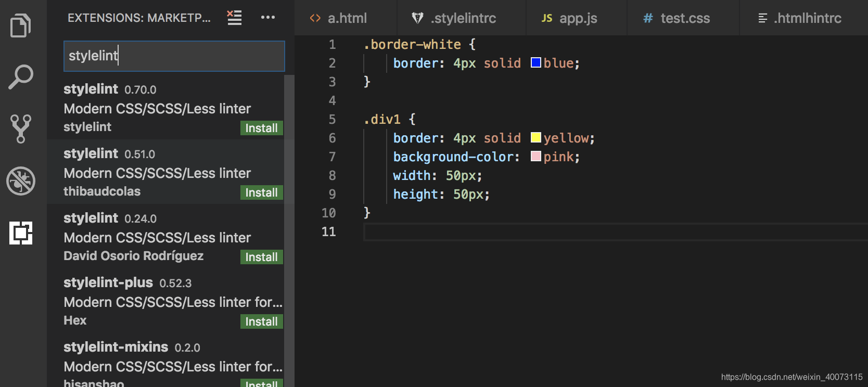
Task: Click the blue color swatch in editor
Action: 536,63
